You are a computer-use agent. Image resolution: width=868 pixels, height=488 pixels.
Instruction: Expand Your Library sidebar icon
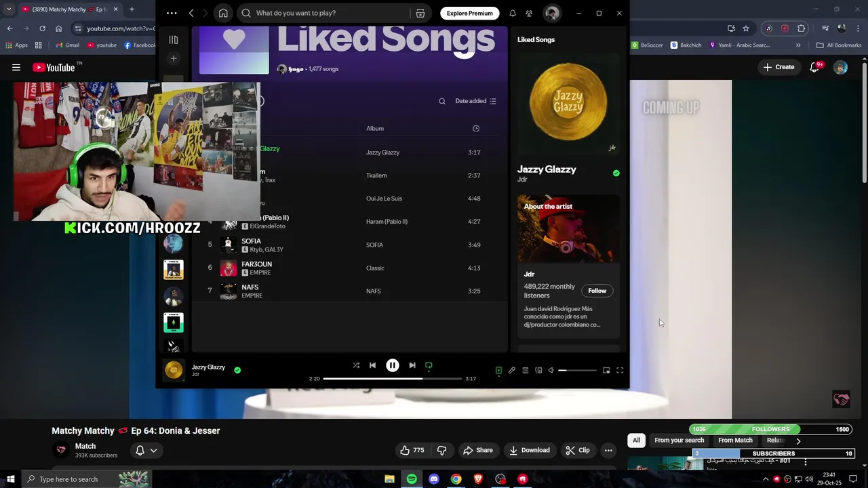(174, 40)
